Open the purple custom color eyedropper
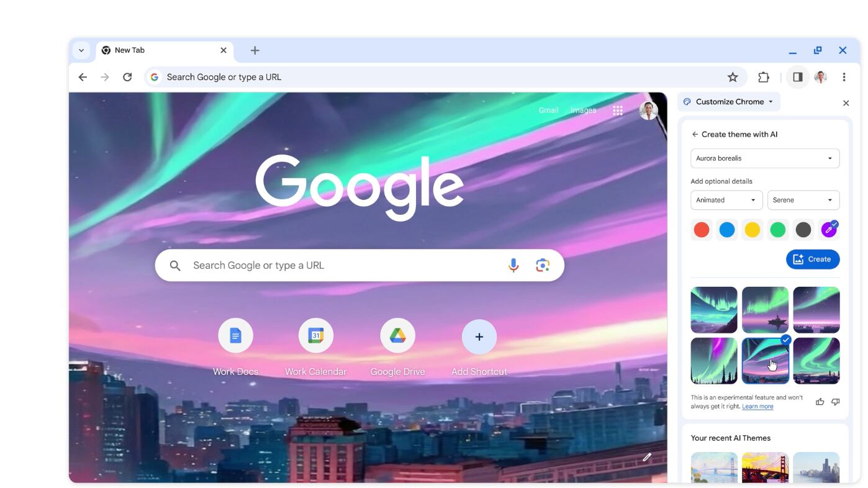The height and width of the screenshot is (488, 868). (829, 230)
